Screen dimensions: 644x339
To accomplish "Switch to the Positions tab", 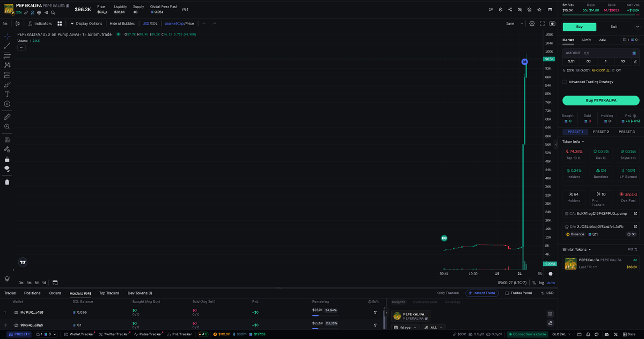I will coord(32,293).
